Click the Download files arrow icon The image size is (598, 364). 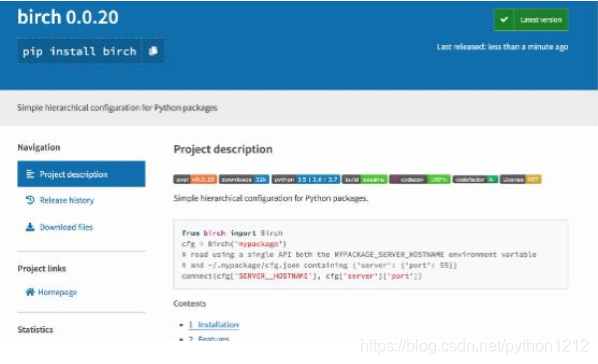(x=30, y=227)
